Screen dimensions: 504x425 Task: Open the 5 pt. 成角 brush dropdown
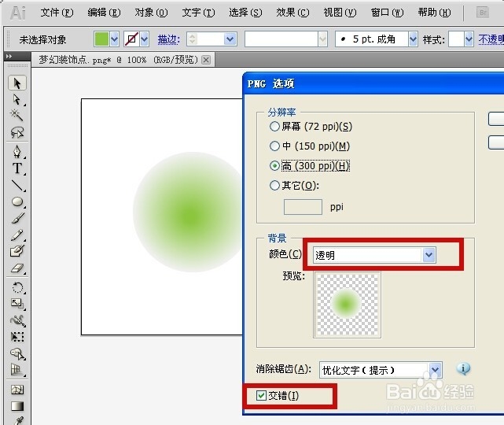(413, 39)
